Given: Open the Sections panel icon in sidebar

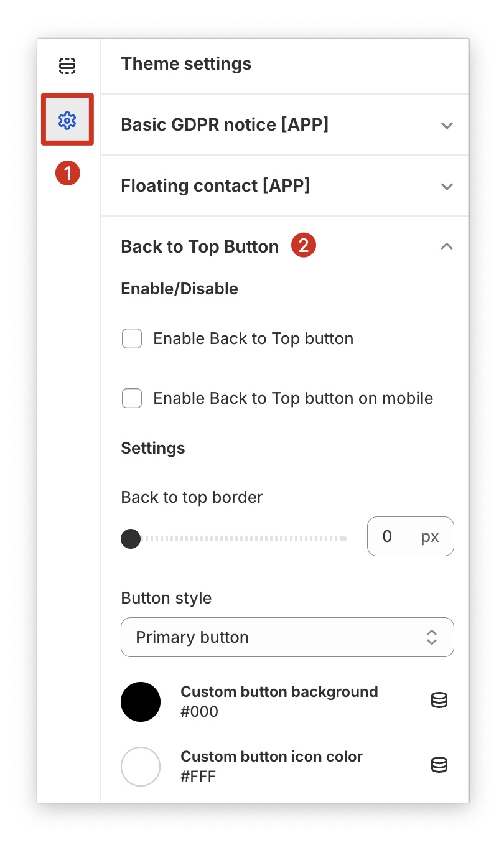Looking at the screenshot, I should click(x=67, y=65).
